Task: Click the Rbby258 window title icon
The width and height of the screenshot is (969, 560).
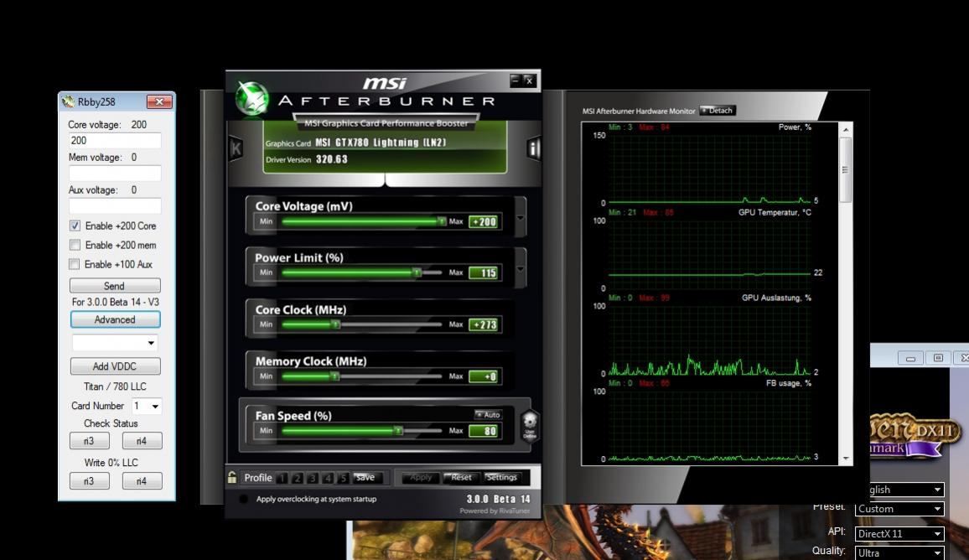Action: tap(68, 101)
